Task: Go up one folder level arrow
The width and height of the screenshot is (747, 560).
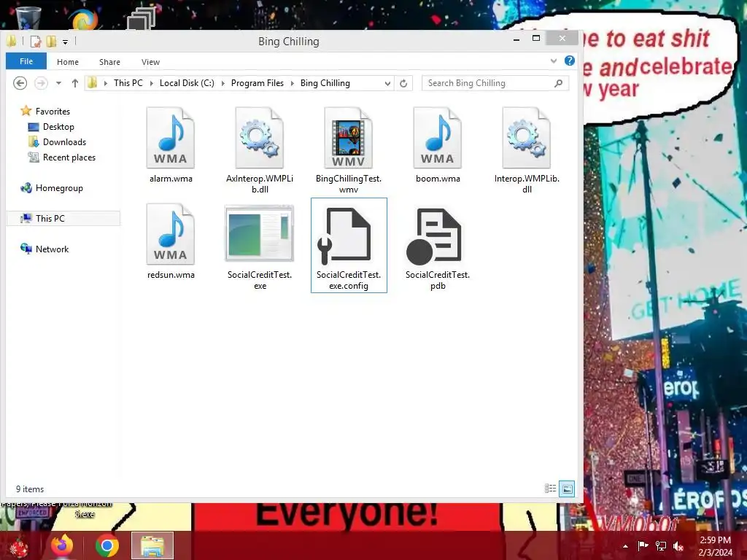Action: (x=75, y=83)
